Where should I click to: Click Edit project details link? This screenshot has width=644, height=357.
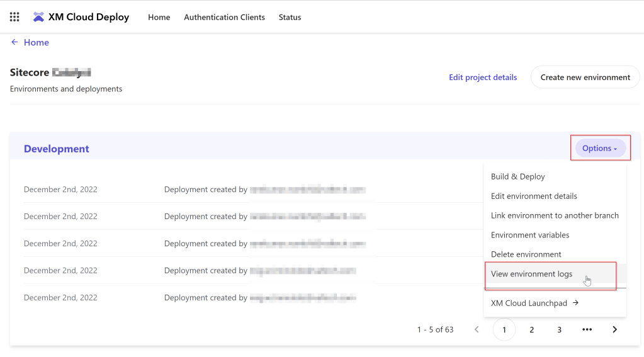[x=483, y=77]
